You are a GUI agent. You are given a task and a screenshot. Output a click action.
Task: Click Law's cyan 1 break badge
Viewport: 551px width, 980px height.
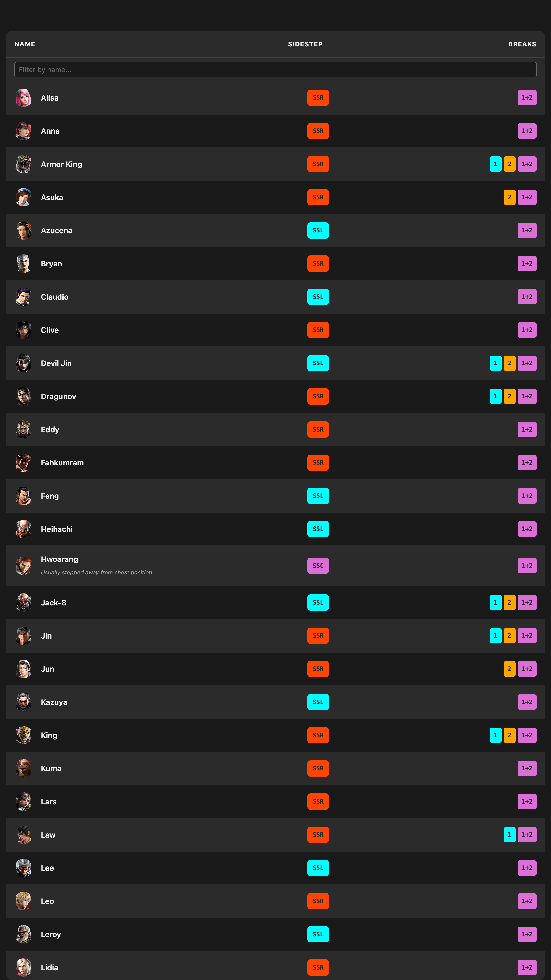click(509, 835)
